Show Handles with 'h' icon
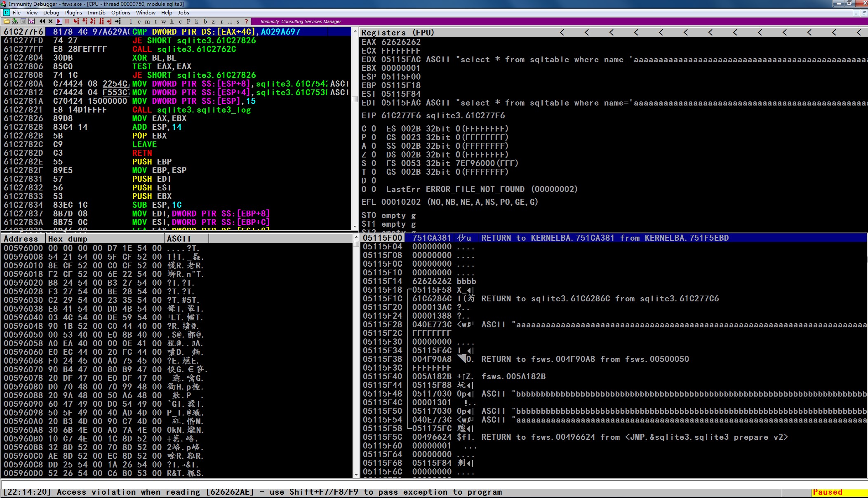 [172, 21]
